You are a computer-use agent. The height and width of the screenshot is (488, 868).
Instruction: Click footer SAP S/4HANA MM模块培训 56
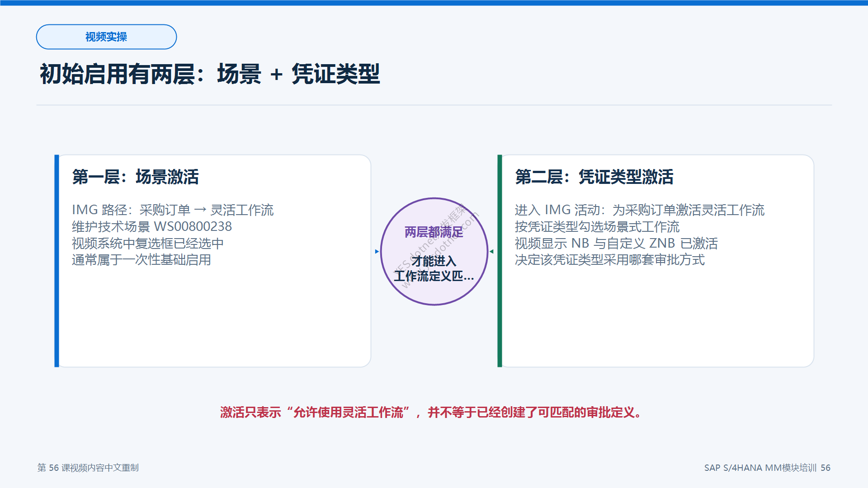click(x=767, y=468)
